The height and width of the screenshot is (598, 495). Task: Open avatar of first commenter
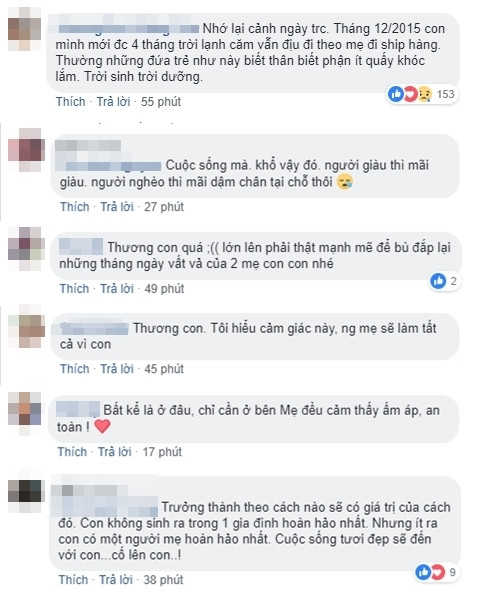pos(24,29)
